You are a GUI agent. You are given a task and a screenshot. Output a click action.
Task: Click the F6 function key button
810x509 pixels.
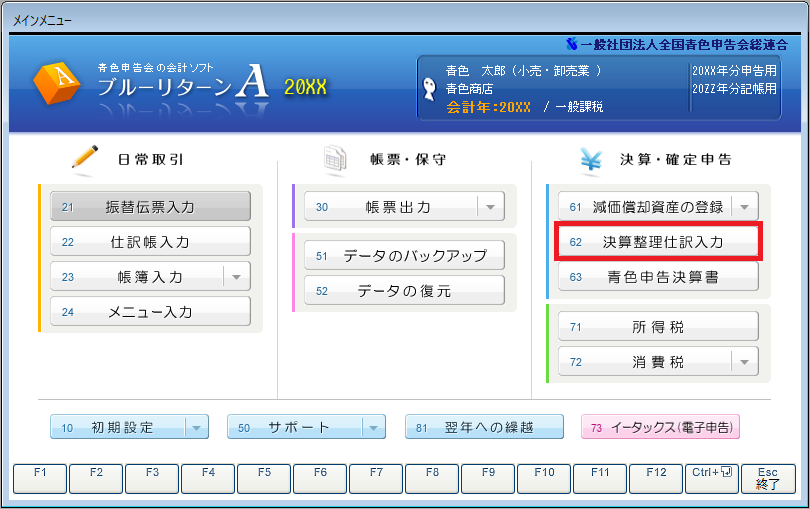[320, 479]
